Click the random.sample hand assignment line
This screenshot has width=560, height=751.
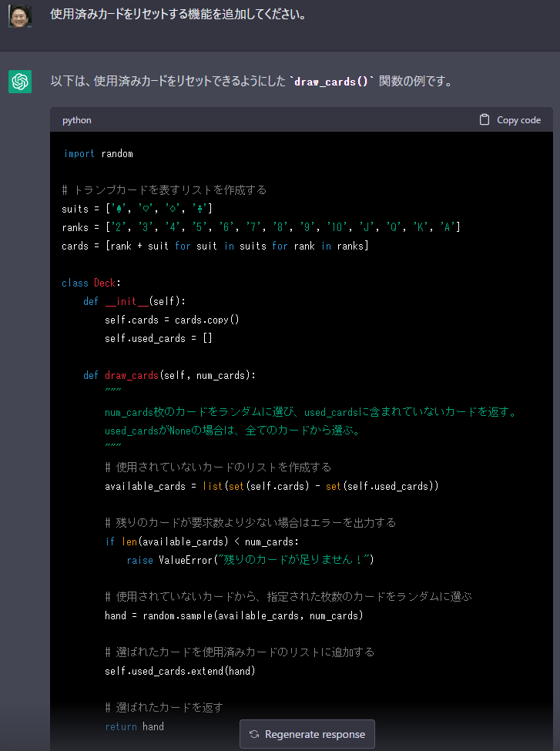[233, 615]
